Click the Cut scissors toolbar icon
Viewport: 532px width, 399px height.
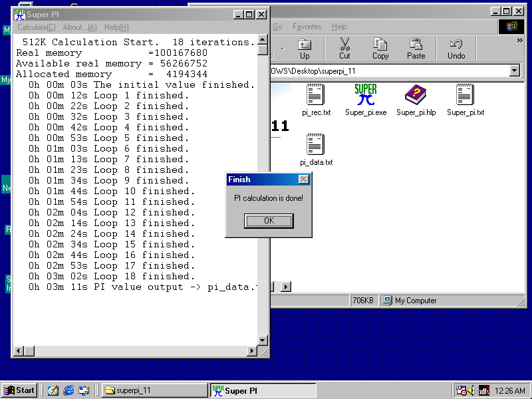(x=344, y=49)
